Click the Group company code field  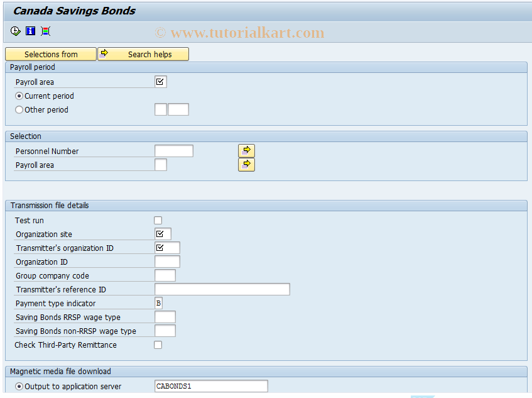point(165,275)
